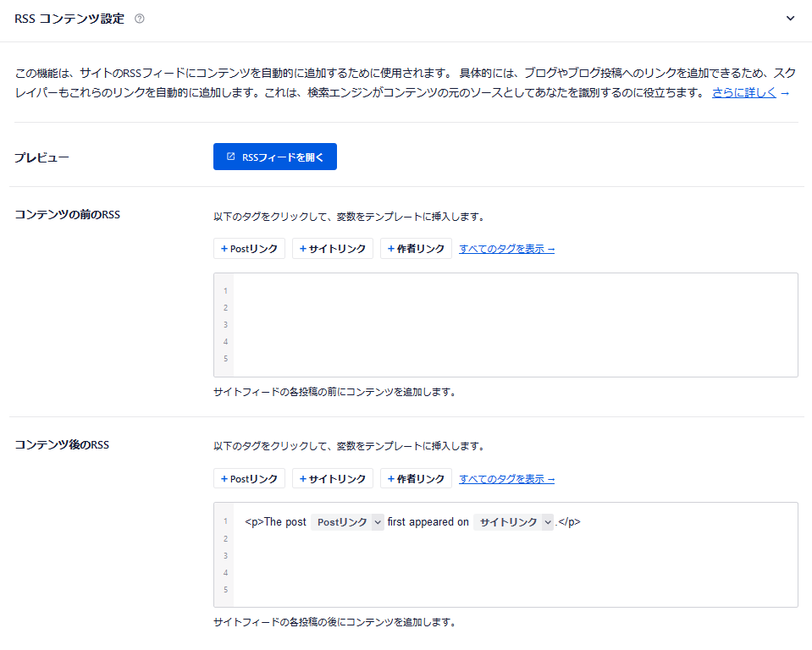
Task: Click the サイトリンク tag chip inside editor
Action: 508,522
